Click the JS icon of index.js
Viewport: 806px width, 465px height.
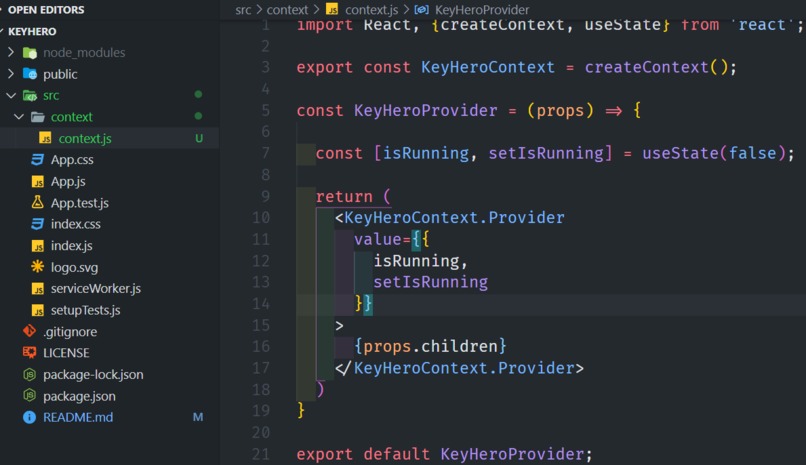tap(38, 246)
